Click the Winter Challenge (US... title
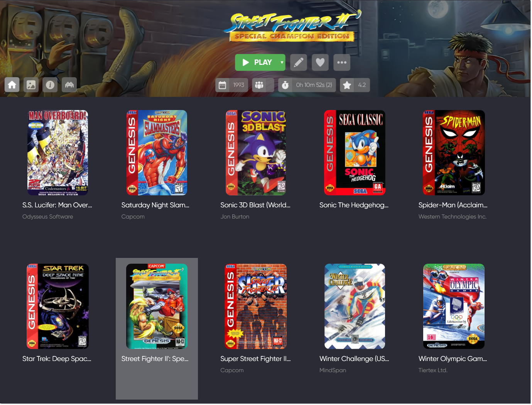 click(354, 359)
